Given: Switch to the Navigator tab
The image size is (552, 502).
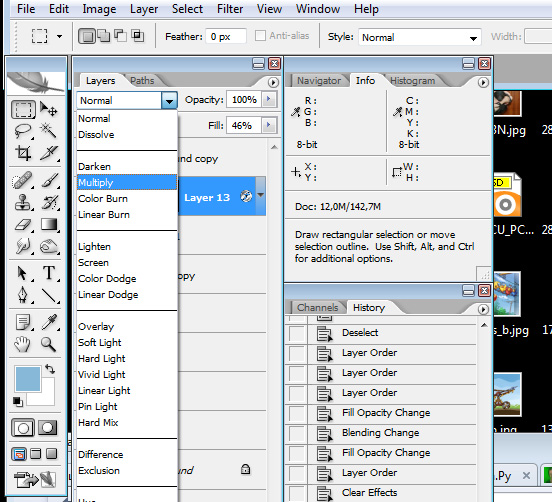Looking at the screenshot, I should coord(319,81).
